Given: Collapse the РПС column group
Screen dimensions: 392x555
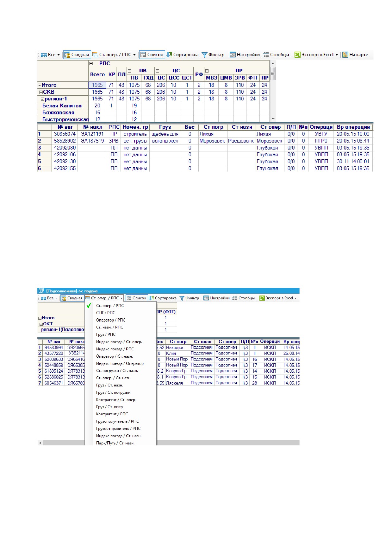Looking at the screenshot, I should pos(91,64).
